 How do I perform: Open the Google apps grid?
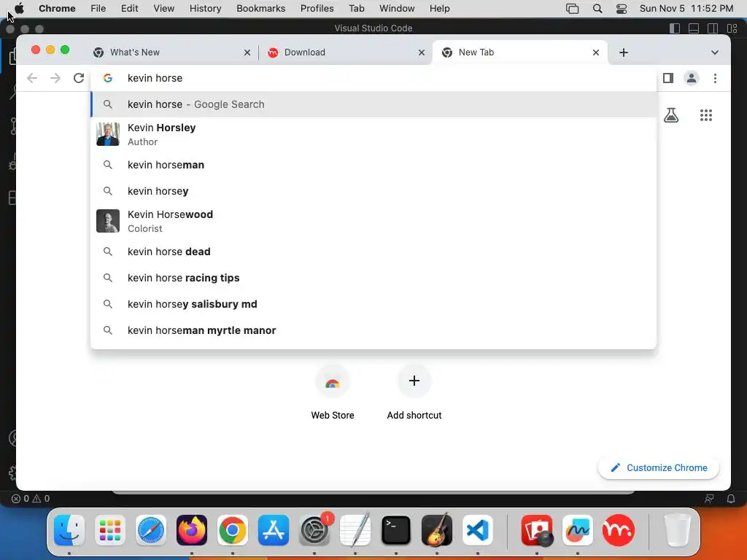coord(706,115)
